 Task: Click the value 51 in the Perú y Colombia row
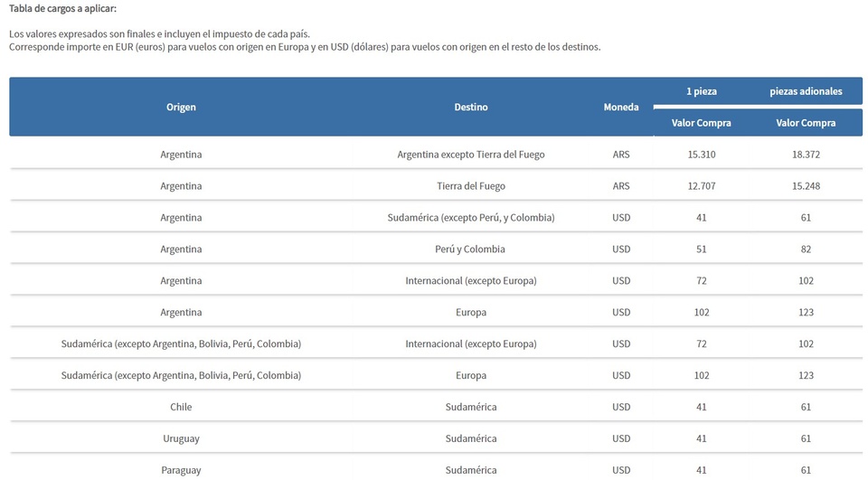702,249
